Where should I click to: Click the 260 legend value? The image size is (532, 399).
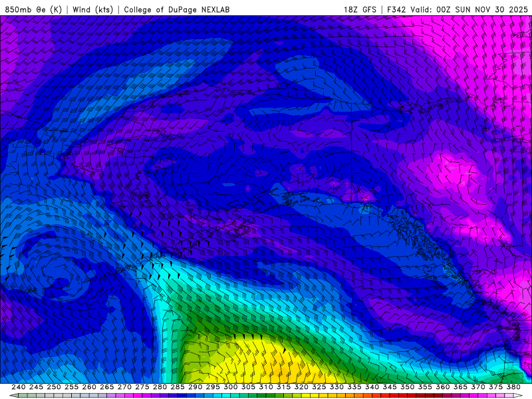pyautogui.click(x=89, y=387)
